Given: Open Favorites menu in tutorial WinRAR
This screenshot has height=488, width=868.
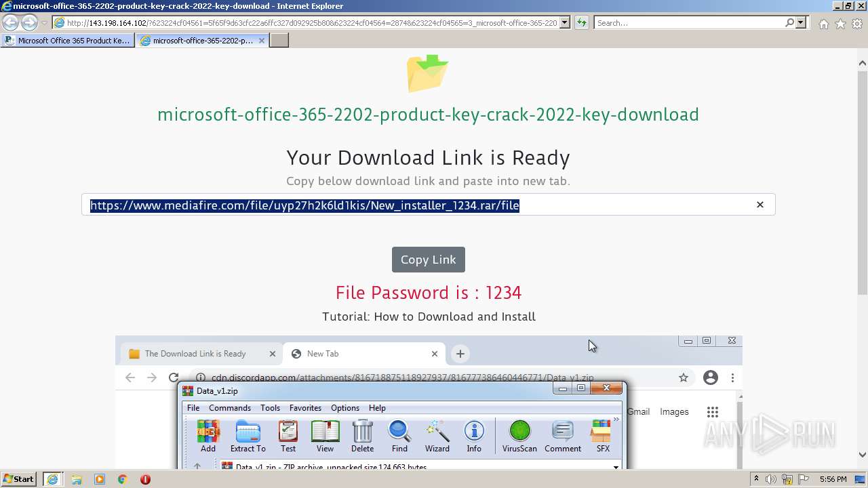Looking at the screenshot, I should click(x=305, y=408).
